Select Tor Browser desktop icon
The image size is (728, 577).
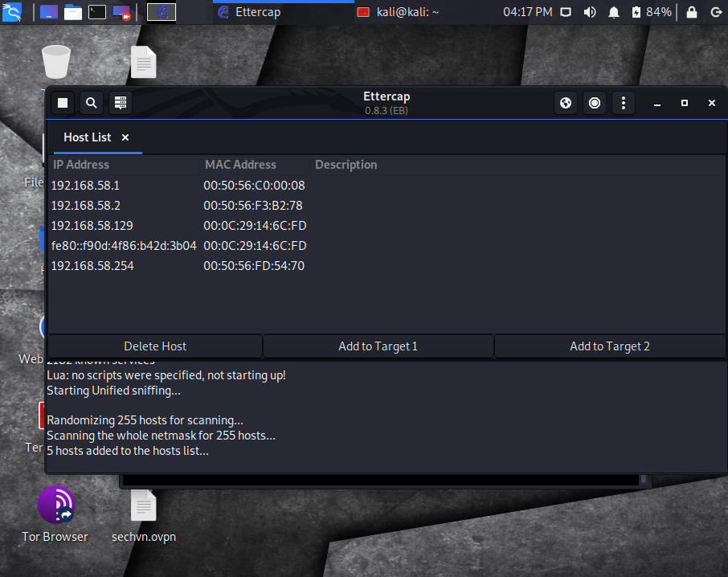[x=55, y=514]
